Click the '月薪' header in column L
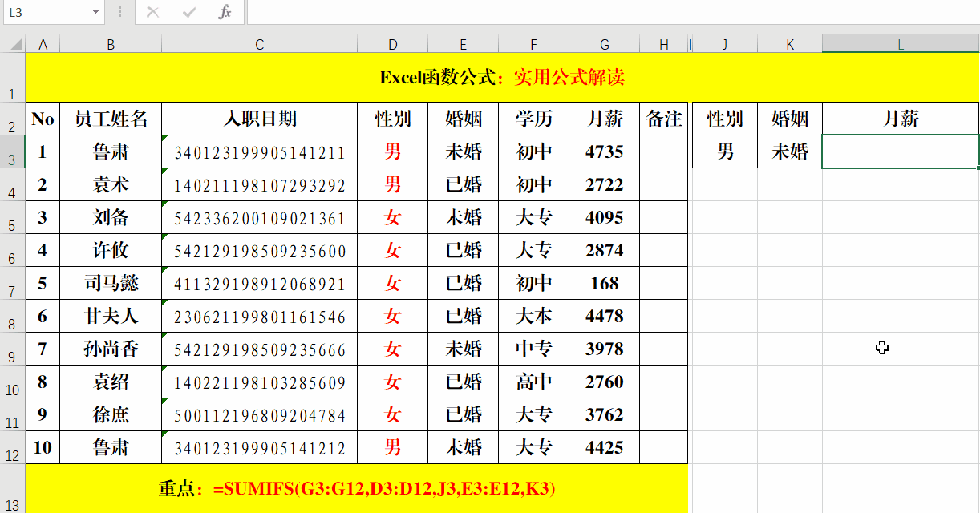Viewport: 980px width, 513px height. (901, 119)
